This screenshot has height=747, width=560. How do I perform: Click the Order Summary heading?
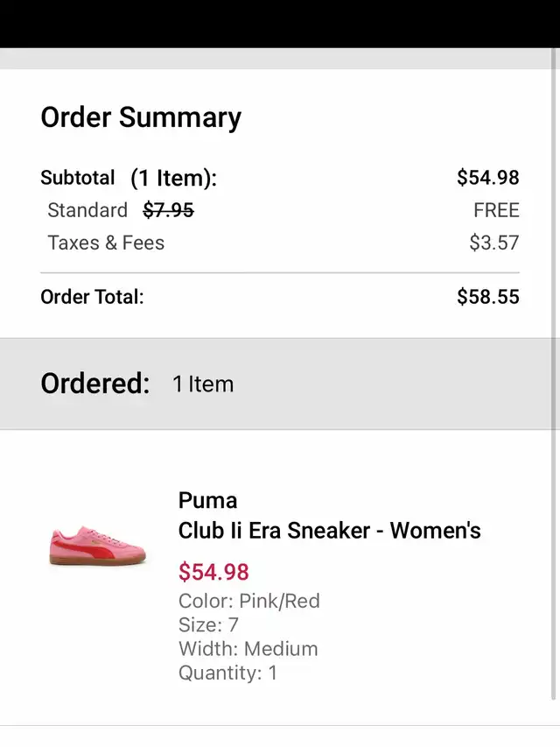tap(141, 117)
